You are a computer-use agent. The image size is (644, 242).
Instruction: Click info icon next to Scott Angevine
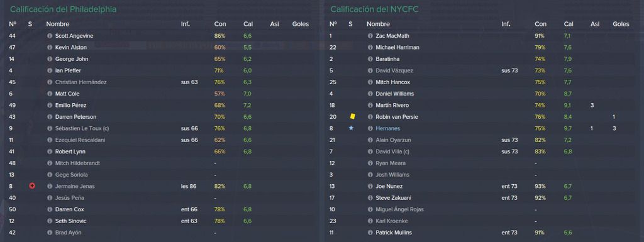point(50,36)
